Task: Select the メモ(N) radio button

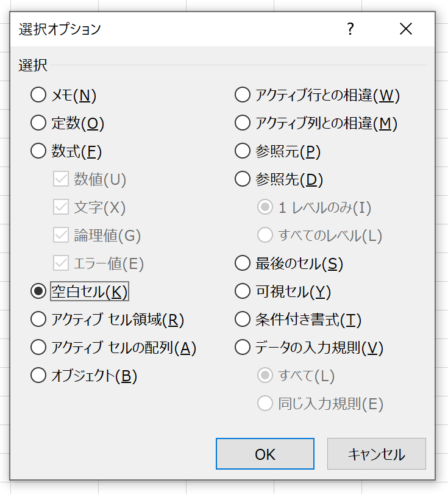Action: click(x=38, y=95)
